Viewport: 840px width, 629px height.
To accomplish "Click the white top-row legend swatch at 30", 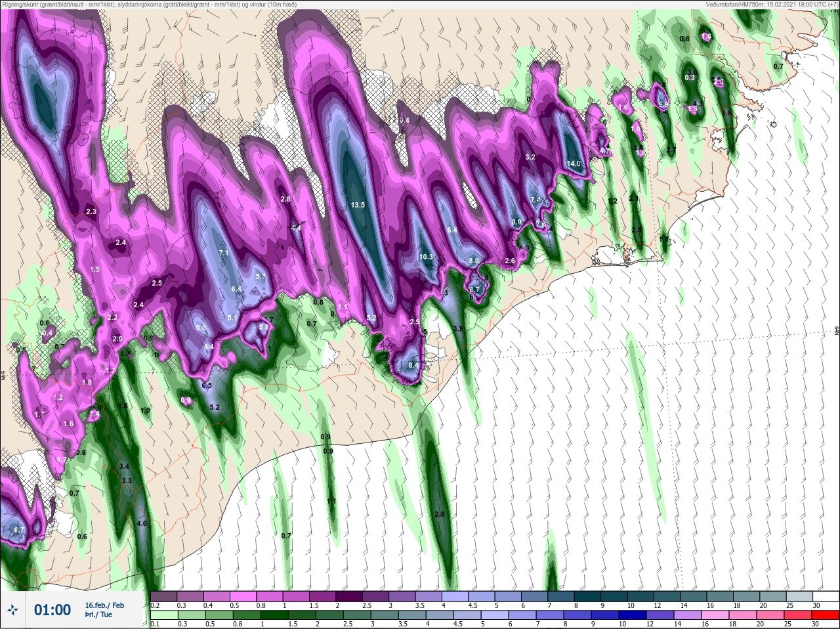I will 825,596.
